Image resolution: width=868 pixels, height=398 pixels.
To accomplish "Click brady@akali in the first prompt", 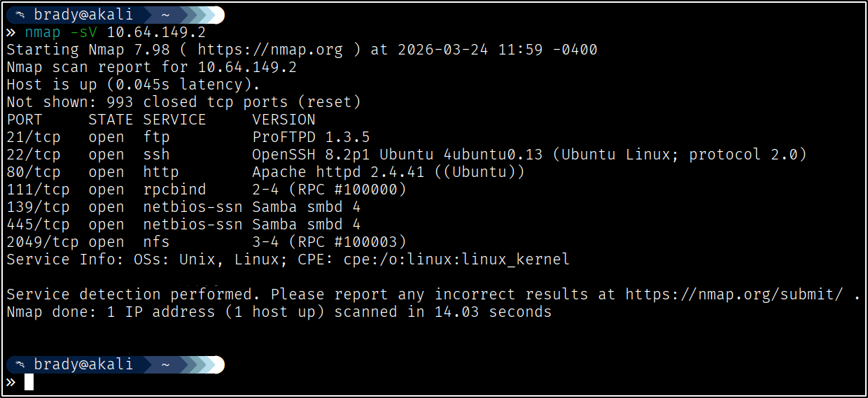I will tap(83, 15).
